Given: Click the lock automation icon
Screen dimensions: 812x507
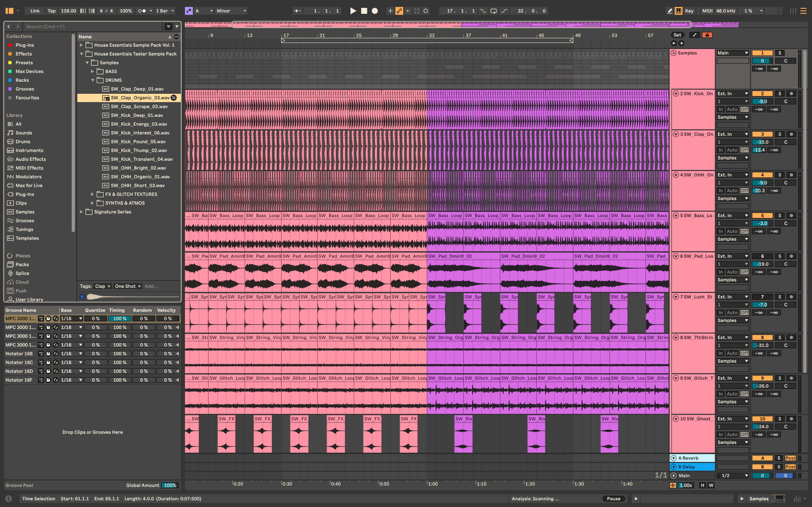Looking at the screenshot, I should pos(707,35).
